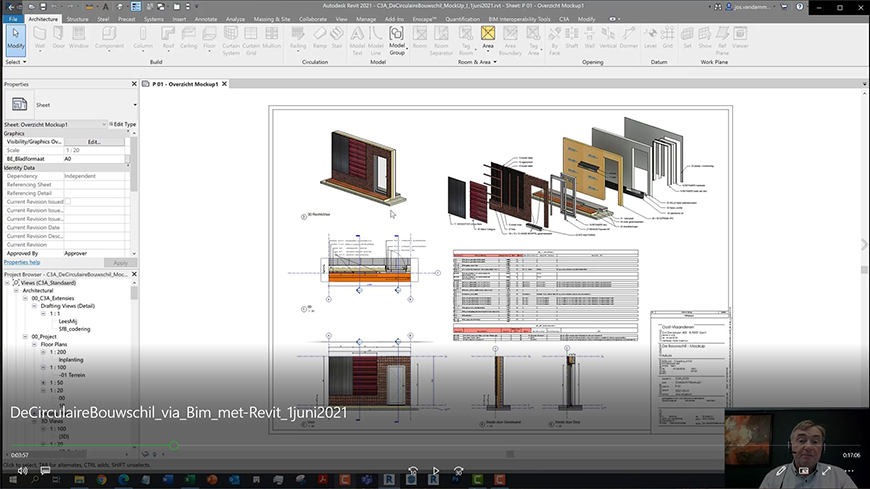The width and height of the screenshot is (870, 489).
Task: Collapse the Architectural tree node
Action: [16, 290]
